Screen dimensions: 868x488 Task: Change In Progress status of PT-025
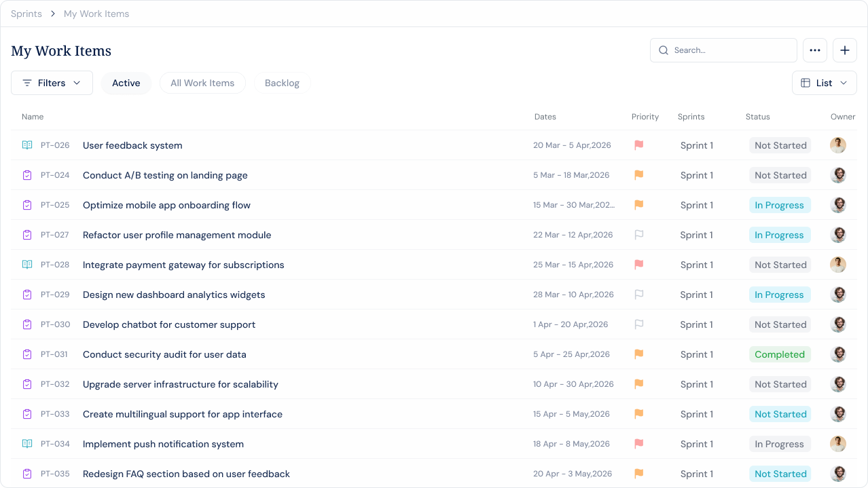tap(780, 205)
